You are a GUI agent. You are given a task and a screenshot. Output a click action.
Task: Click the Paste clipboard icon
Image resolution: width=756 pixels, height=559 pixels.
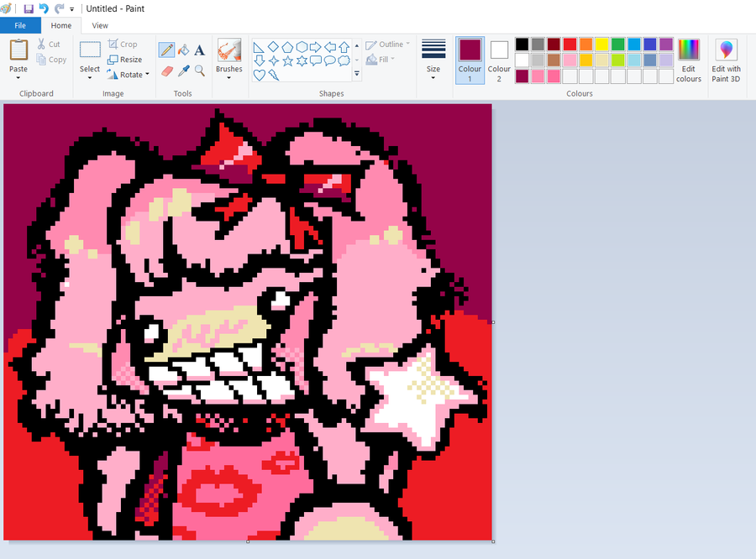(x=18, y=50)
